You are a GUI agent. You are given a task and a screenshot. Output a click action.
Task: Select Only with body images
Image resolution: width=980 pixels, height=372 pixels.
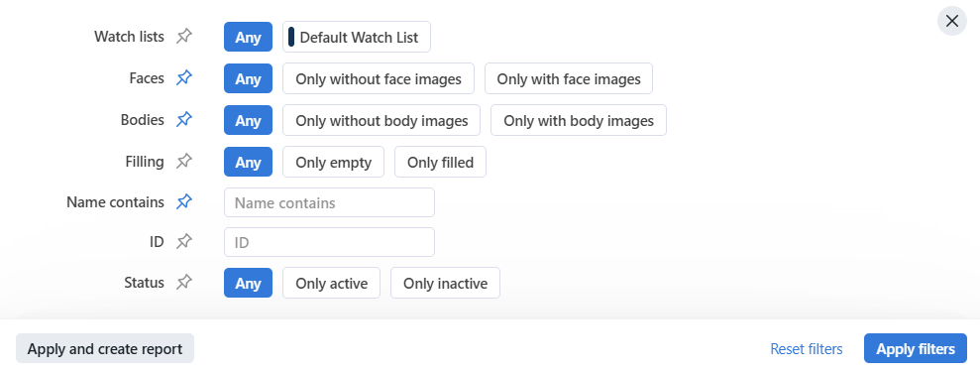click(x=578, y=120)
